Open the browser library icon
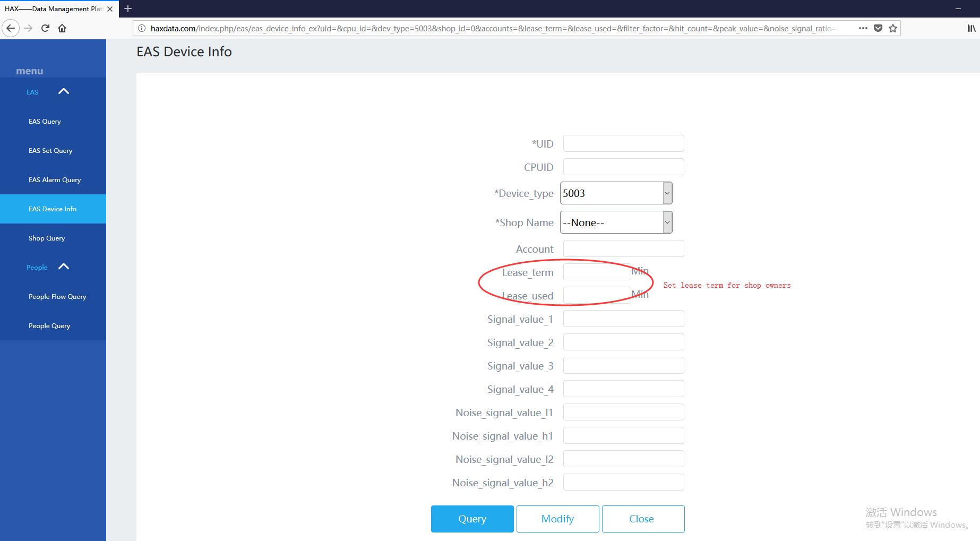 click(x=971, y=28)
